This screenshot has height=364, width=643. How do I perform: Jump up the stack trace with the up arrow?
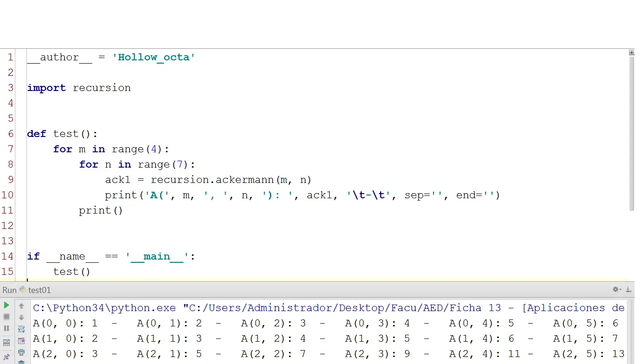[x=21, y=306]
